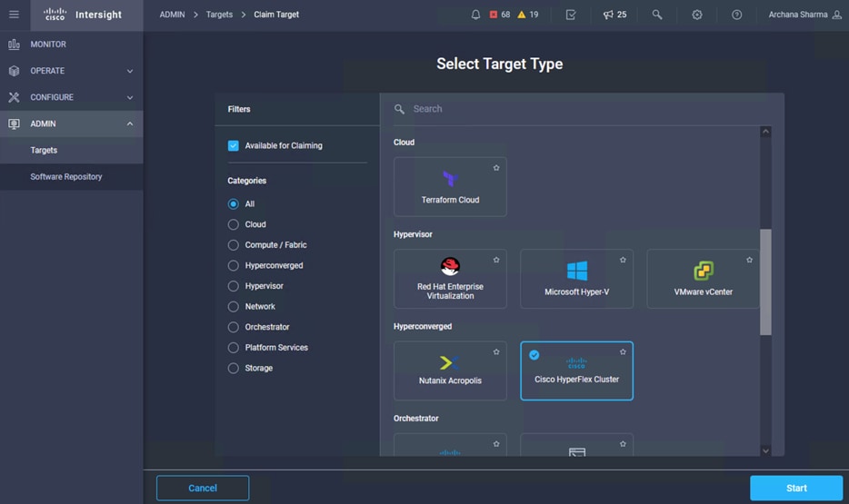This screenshot has height=504, width=849.
Task: Favorite the Red Hat Enterprise Virtualization target
Action: click(x=496, y=260)
